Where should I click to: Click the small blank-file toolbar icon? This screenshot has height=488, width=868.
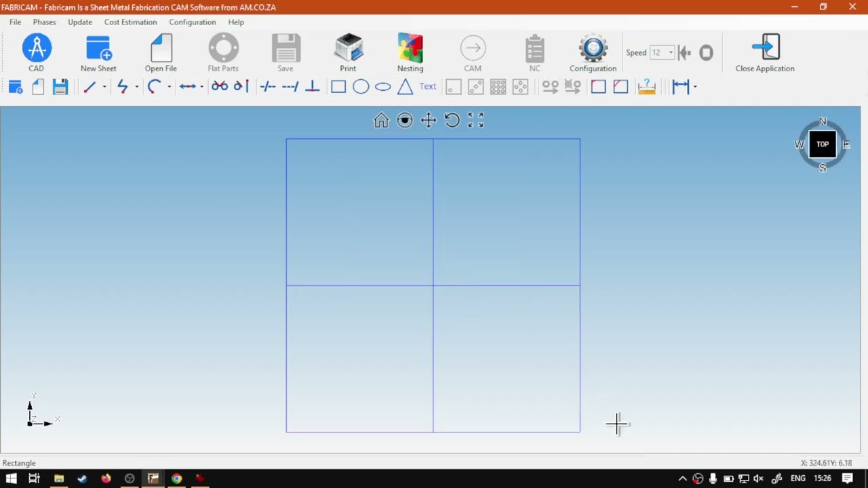pyautogui.click(x=38, y=87)
